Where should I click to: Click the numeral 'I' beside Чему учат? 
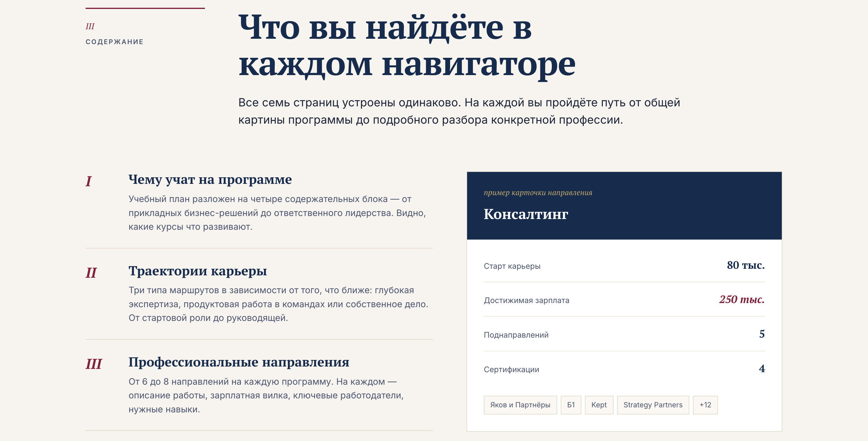click(88, 181)
